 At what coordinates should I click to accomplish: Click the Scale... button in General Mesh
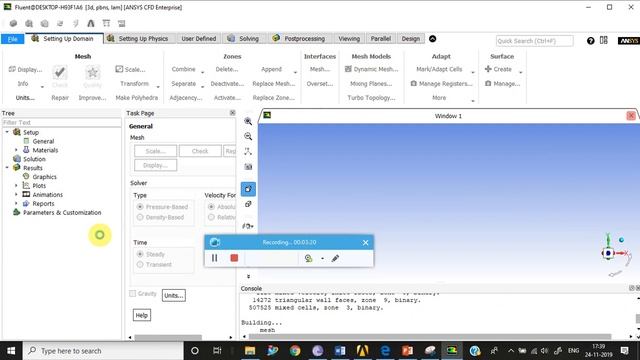[x=156, y=151]
